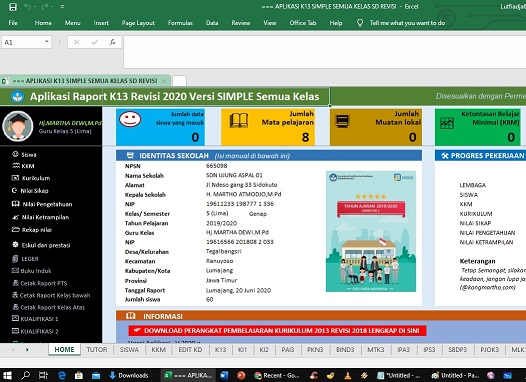Switch to the Home ribbon tab
The height and width of the screenshot is (382, 526).
tap(43, 23)
